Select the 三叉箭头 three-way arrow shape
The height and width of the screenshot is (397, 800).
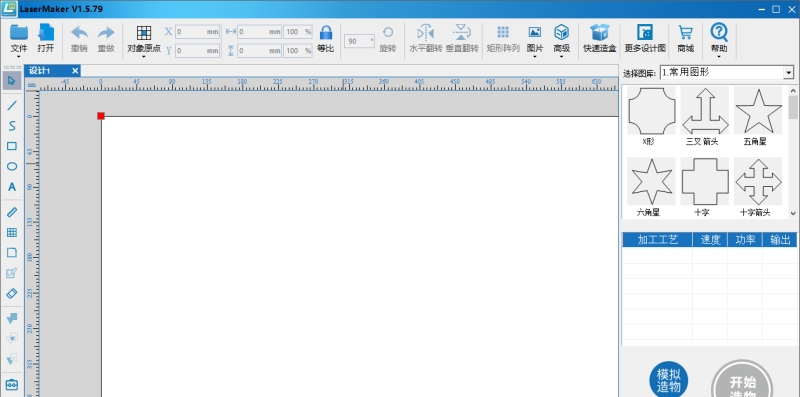coord(705,110)
